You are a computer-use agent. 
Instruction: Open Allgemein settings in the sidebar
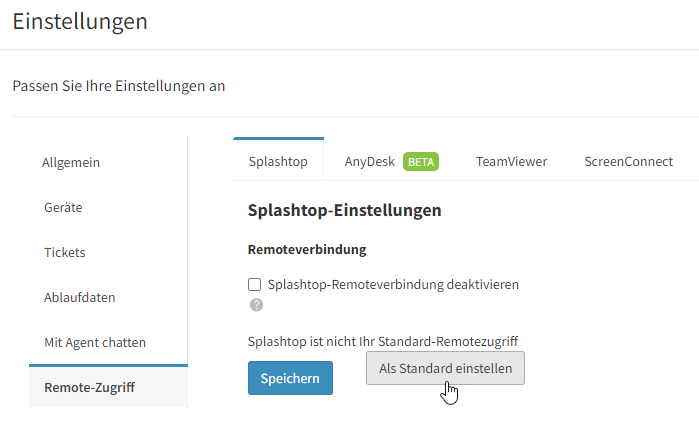(x=71, y=162)
